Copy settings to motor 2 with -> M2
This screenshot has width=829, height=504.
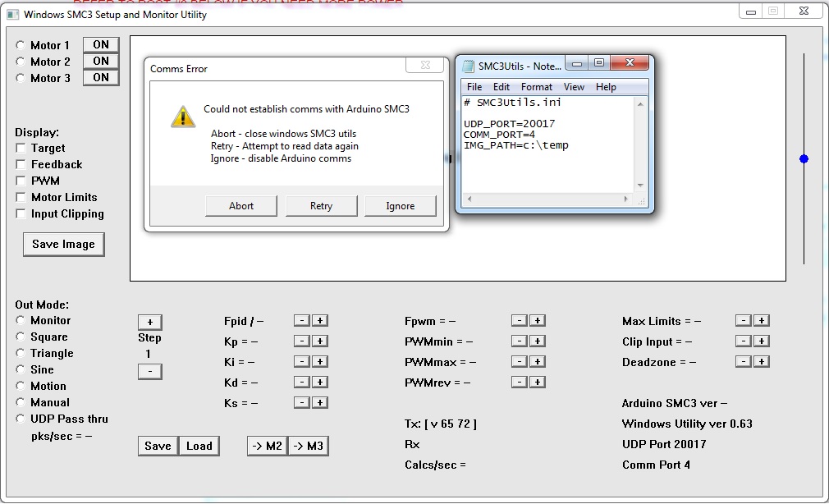267,446
